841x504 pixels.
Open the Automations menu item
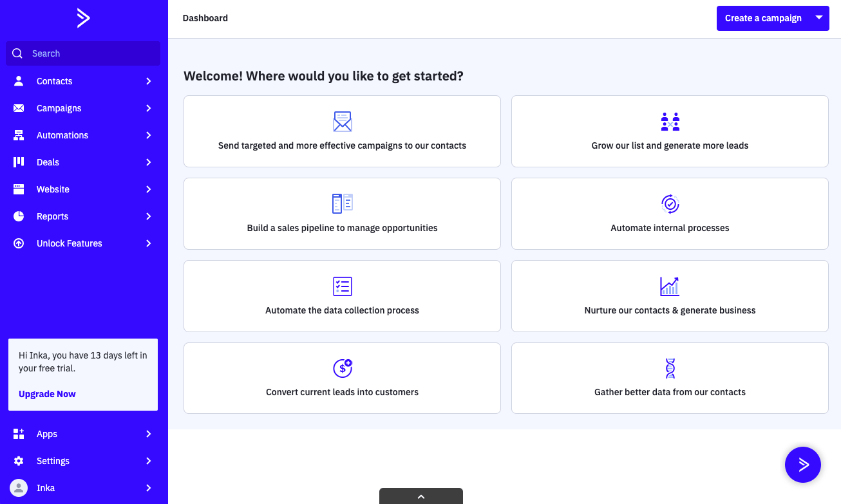84,135
